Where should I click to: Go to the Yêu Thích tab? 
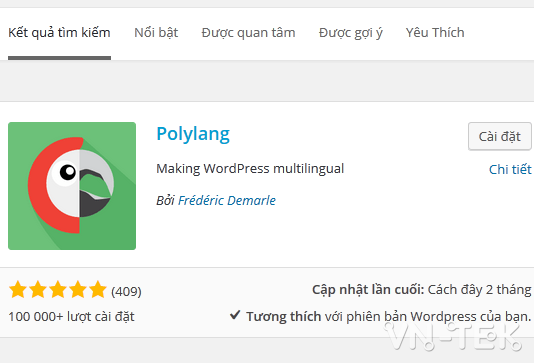[435, 33]
